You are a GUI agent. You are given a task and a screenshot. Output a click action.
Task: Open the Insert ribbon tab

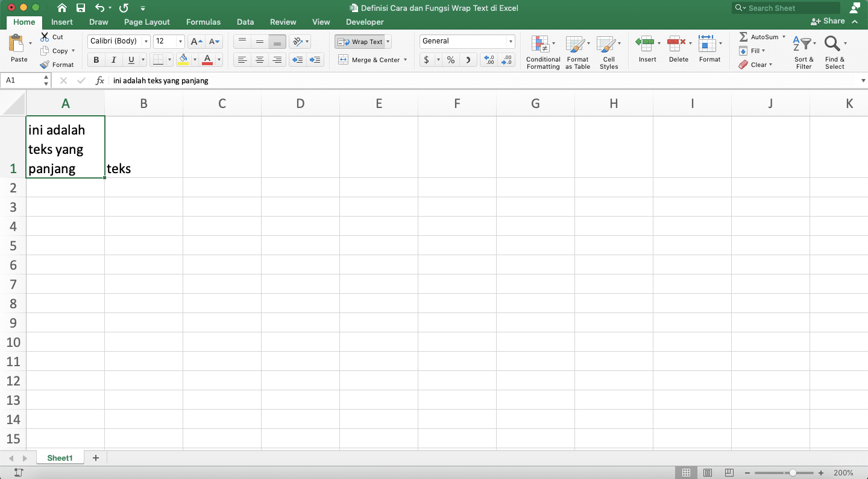click(62, 22)
